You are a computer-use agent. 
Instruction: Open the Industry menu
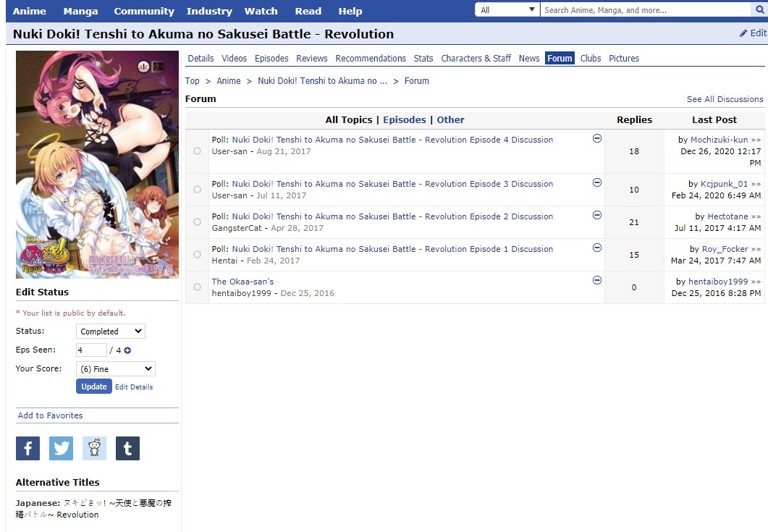point(209,11)
